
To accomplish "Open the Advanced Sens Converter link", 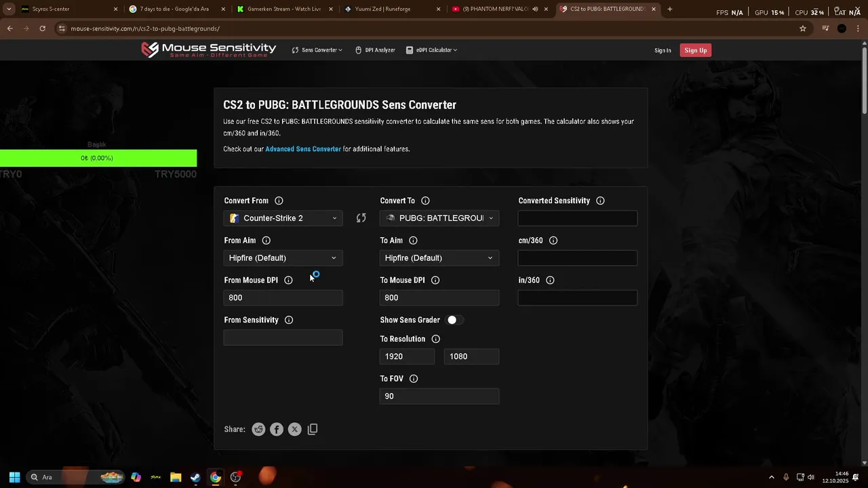I will click(303, 149).
